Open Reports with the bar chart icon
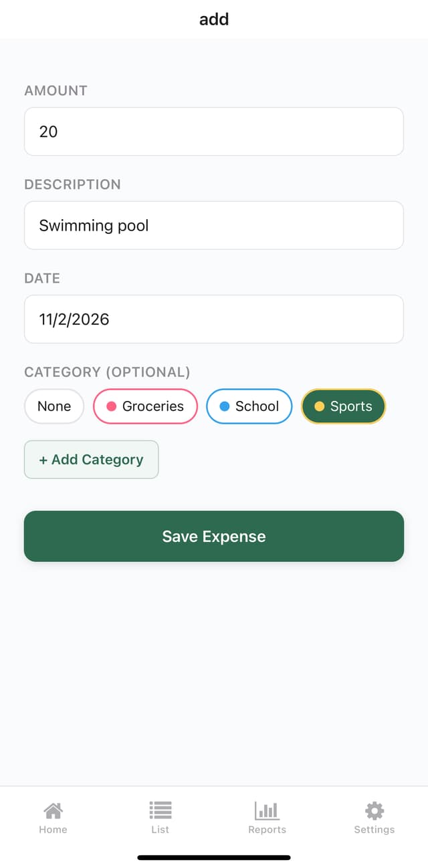 click(267, 811)
